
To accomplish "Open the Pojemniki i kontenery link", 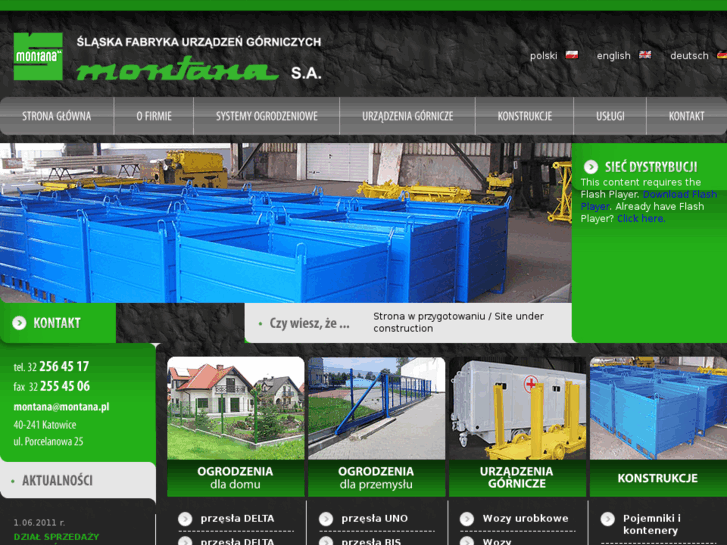I will pyautogui.click(x=652, y=524).
